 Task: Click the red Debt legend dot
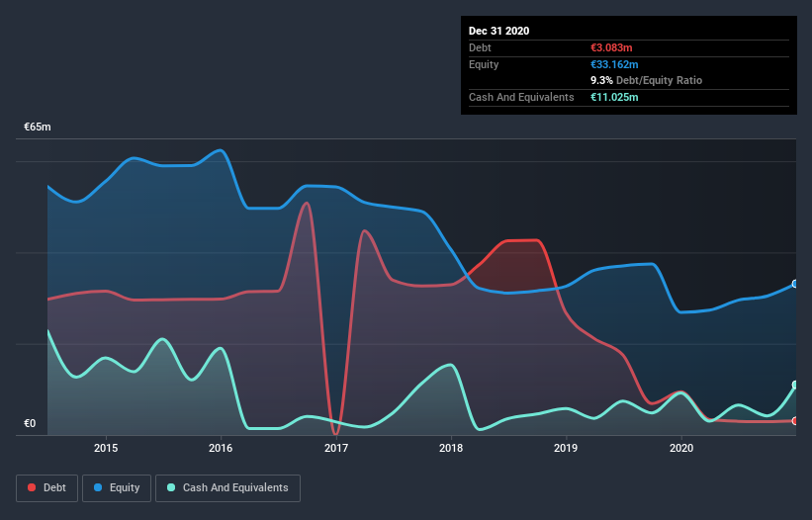[32, 487]
